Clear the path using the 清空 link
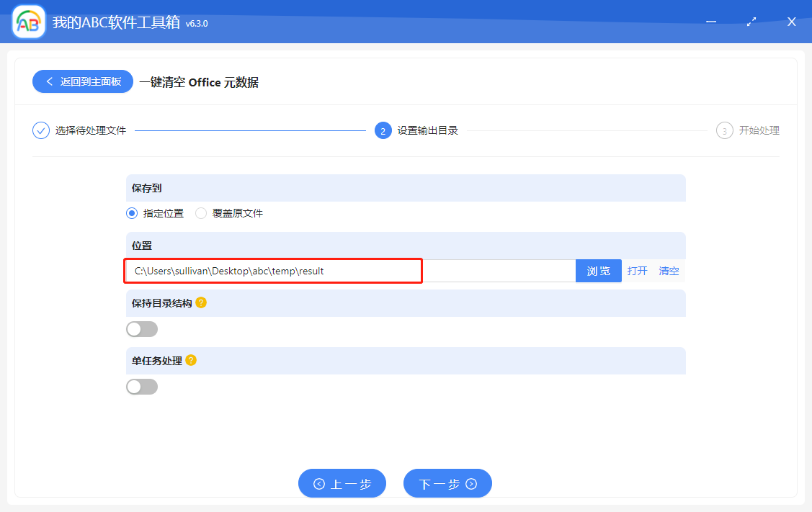The height and width of the screenshot is (512, 812). click(x=668, y=270)
